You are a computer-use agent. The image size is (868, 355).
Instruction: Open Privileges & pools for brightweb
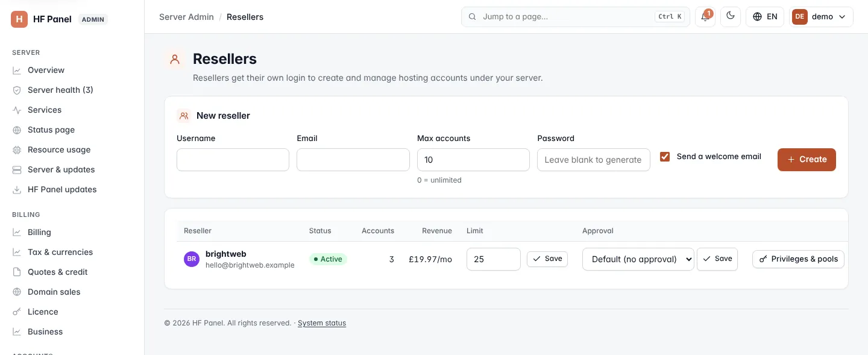798,259
